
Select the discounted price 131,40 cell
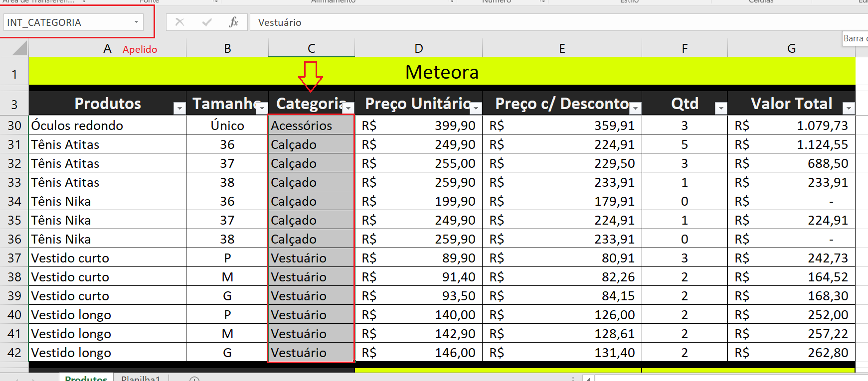pos(562,353)
